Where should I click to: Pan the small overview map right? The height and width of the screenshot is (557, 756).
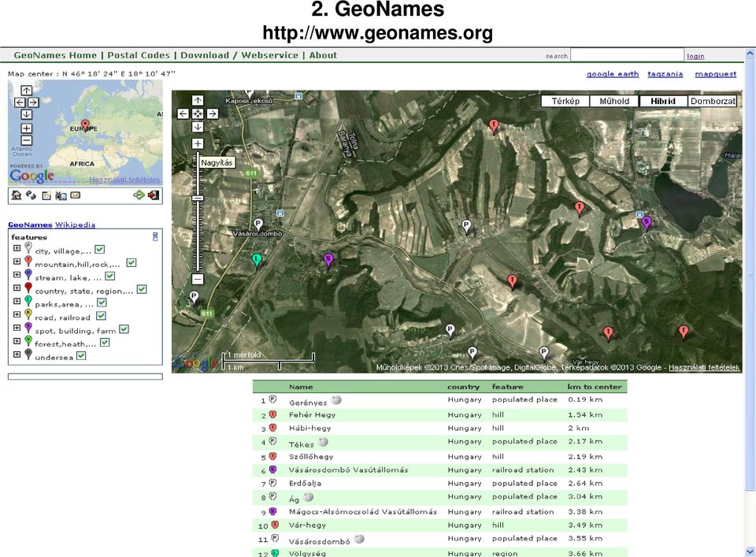pyautogui.click(x=33, y=102)
